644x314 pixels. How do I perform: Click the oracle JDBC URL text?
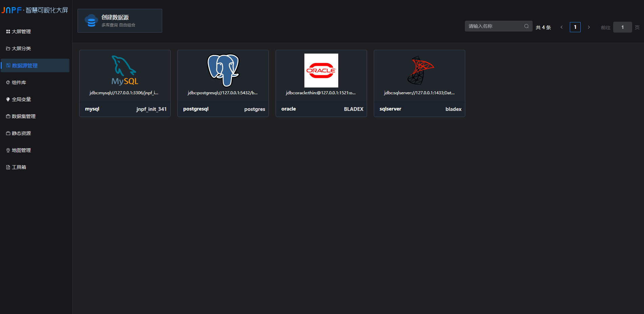pyautogui.click(x=321, y=93)
